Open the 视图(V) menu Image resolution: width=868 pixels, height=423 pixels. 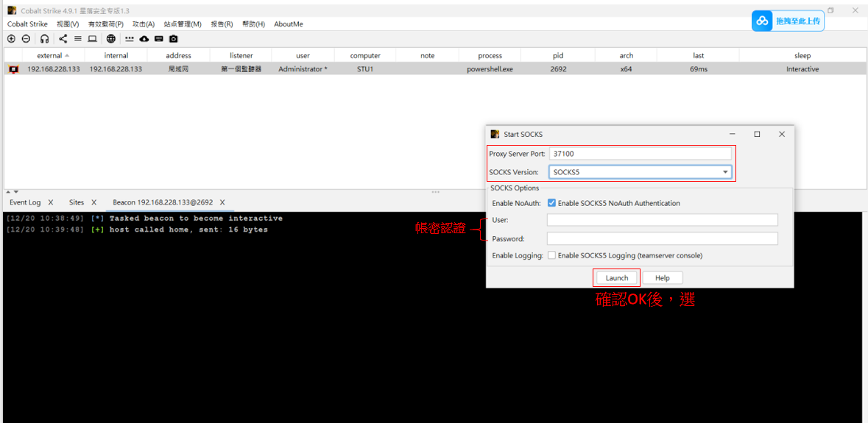click(68, 24)
